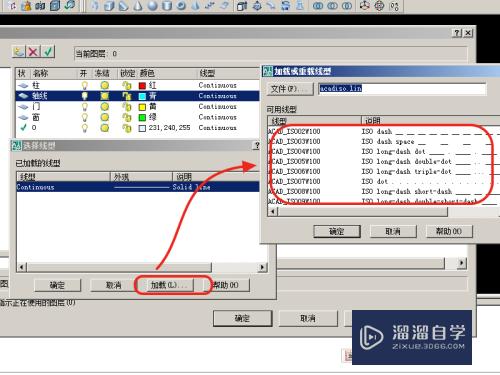Click Continuous linetype of layer 轴线
The image size is (500, 375).
pos(217,96)
